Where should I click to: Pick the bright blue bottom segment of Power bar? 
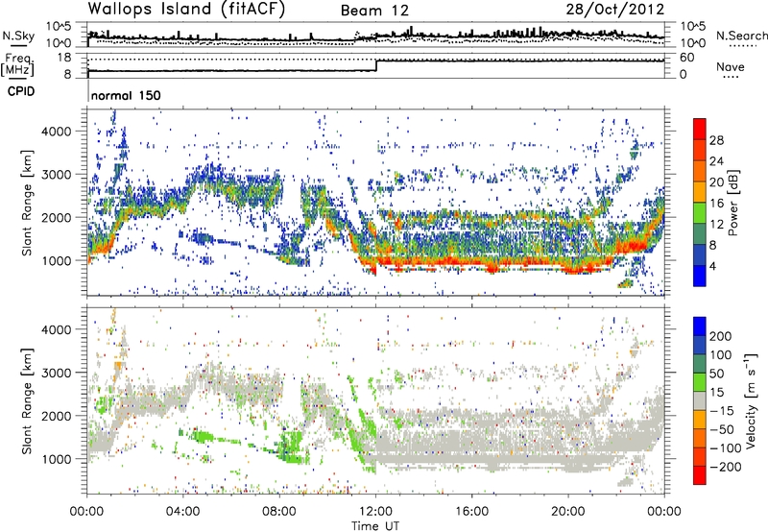coord(700,276)
